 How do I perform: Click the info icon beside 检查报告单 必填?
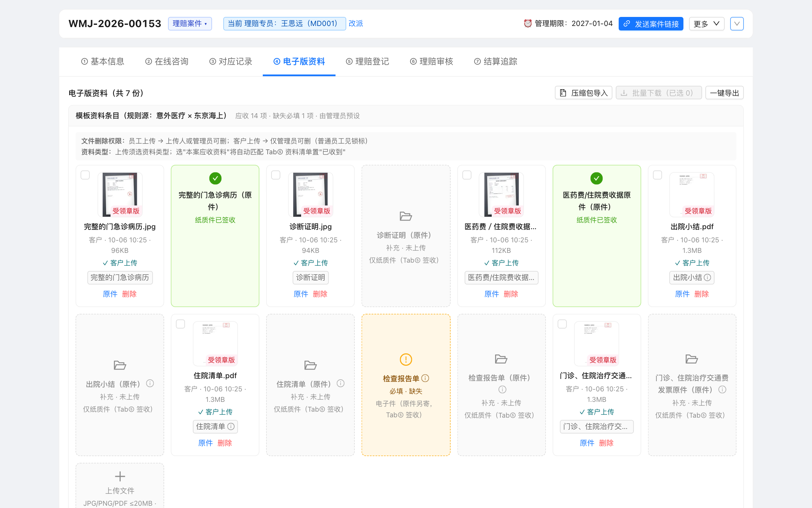pyautogui.click(x=425, y=378)
